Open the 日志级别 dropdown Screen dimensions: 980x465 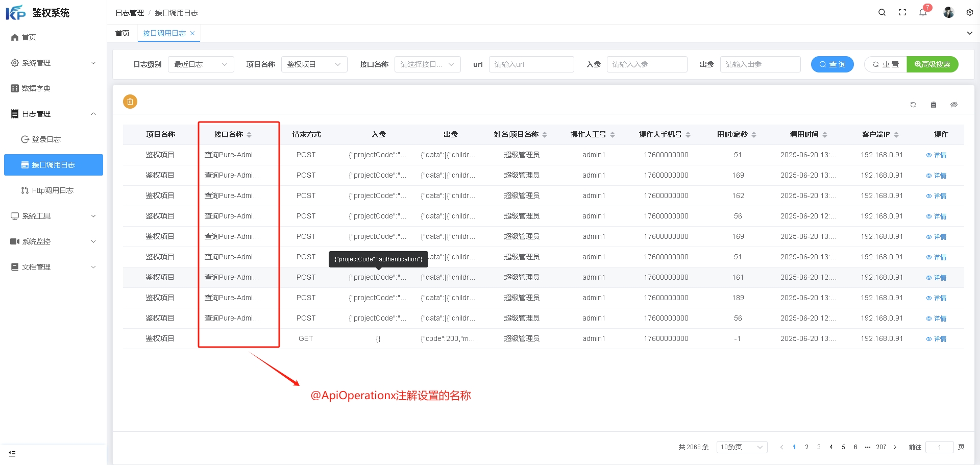coord(201,64)
